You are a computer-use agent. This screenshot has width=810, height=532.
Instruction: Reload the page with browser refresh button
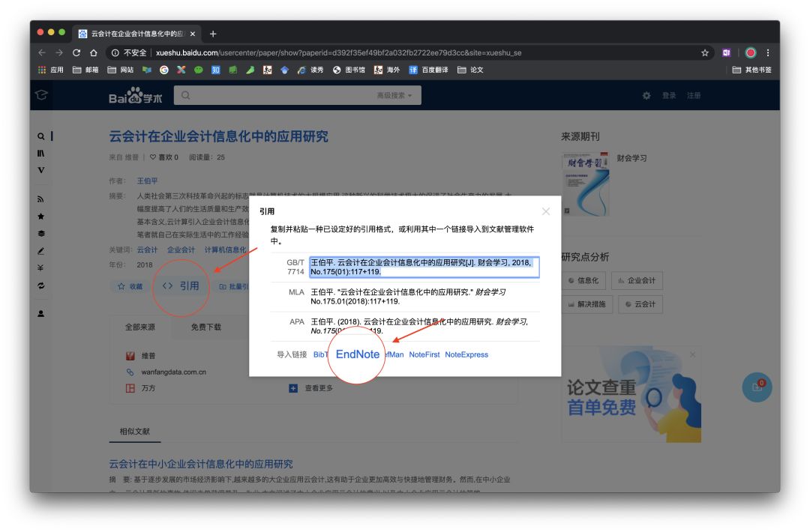point(76,52)
